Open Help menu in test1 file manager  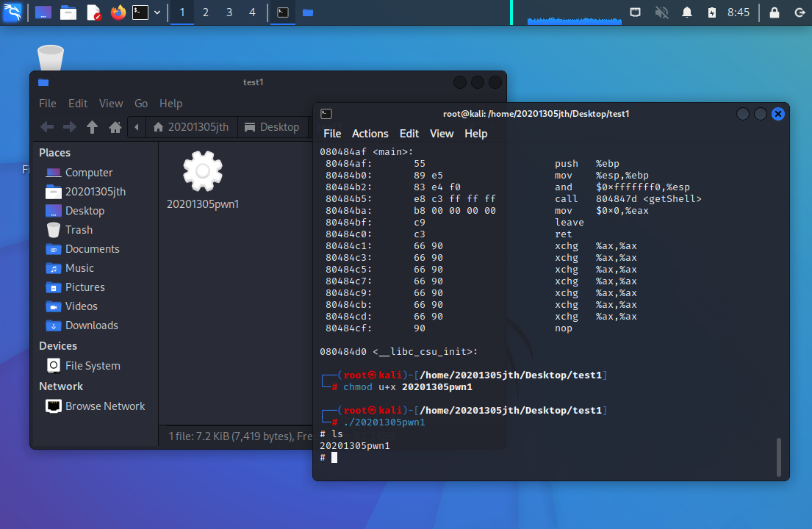coord(170,104)
